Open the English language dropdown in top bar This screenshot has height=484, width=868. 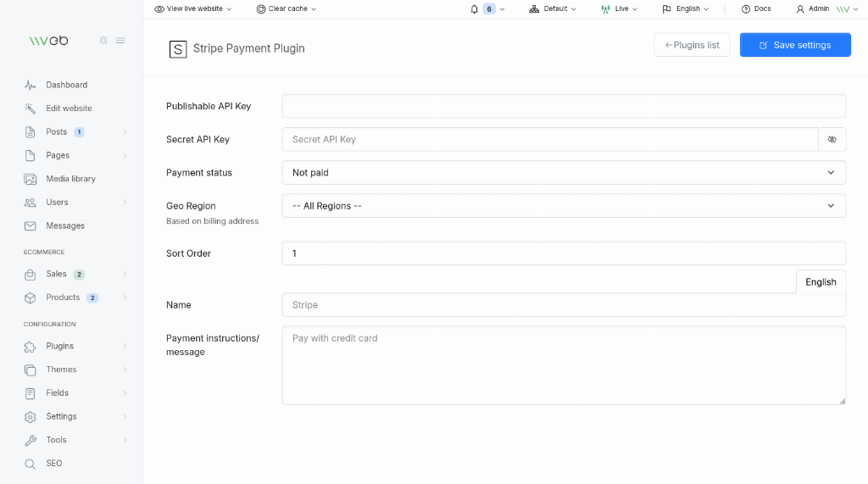tap(685, 8)
